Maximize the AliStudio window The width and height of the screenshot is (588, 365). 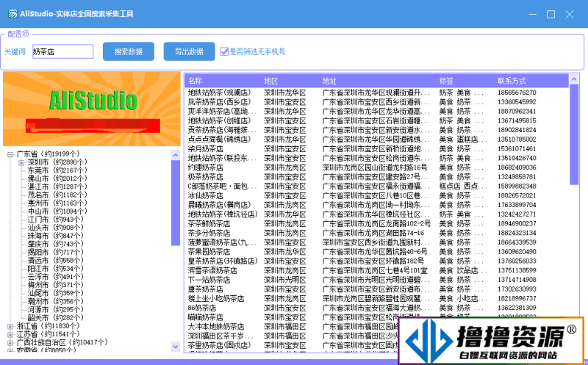[x=551, y=14]
